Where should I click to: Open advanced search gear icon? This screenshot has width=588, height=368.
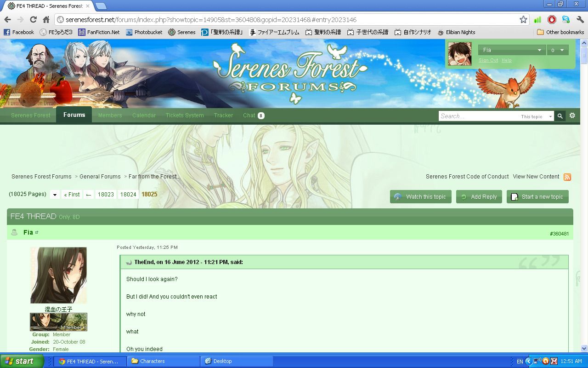pyautogui.click(x=572, y=115)
